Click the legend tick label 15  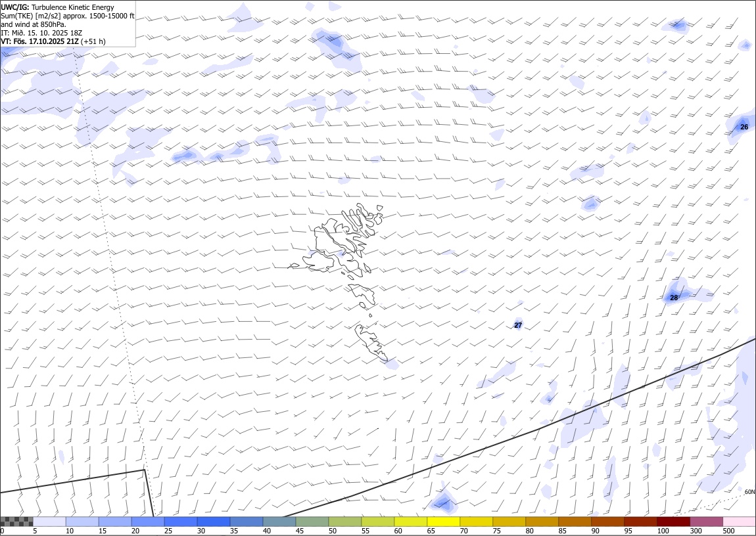tap(103, 531)
